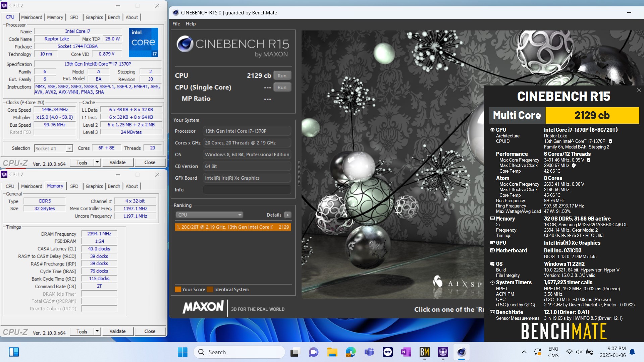Open SPD tab in bottom CPU-Z
This screenshot has width=644, height=362.
coord(74,186)
